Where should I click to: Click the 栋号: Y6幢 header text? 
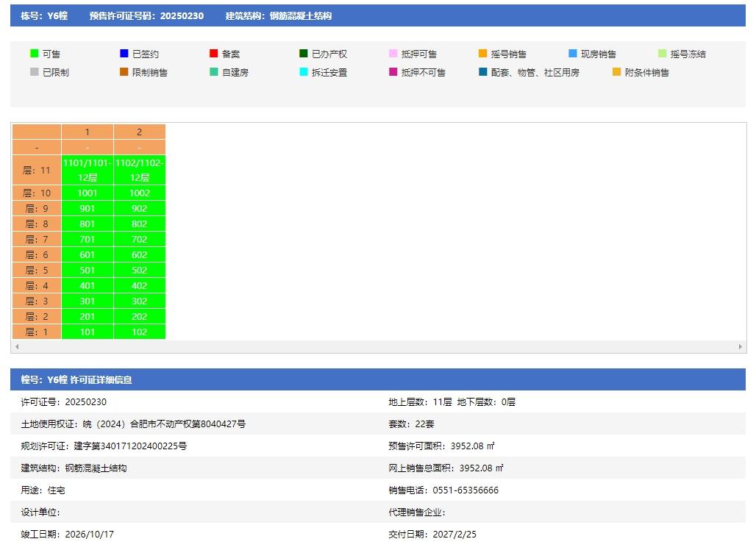pos(44,16)
